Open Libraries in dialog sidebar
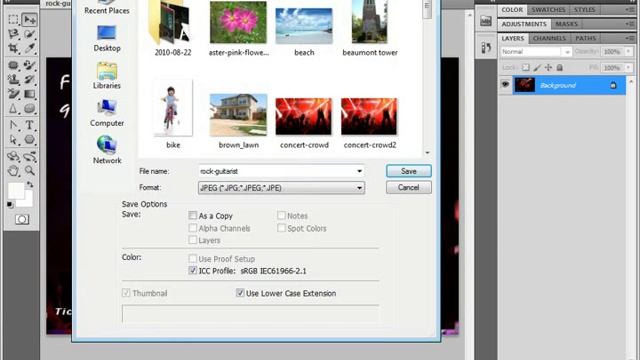This screenshot has height=360, width=640. [x=107, y=76]
